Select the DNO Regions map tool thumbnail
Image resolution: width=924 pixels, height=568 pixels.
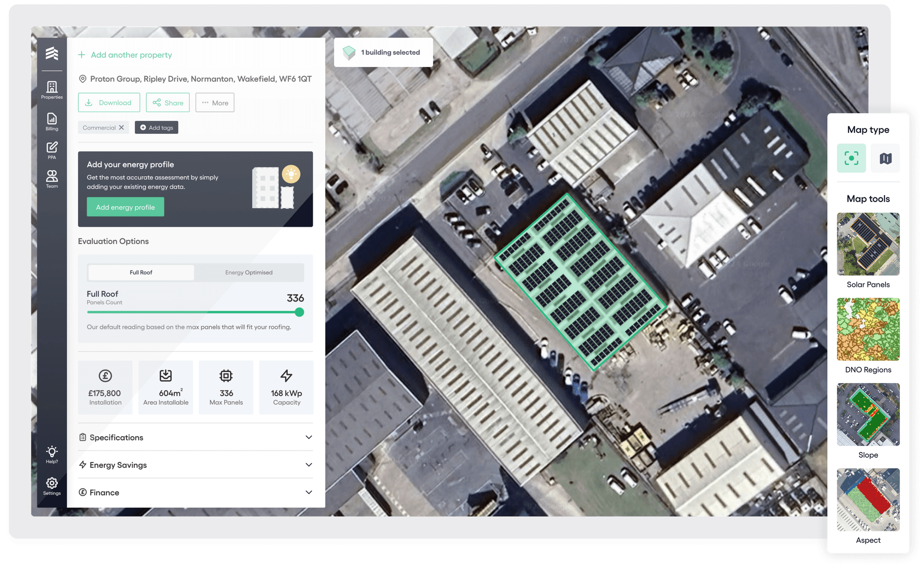(x=868, y=329)
